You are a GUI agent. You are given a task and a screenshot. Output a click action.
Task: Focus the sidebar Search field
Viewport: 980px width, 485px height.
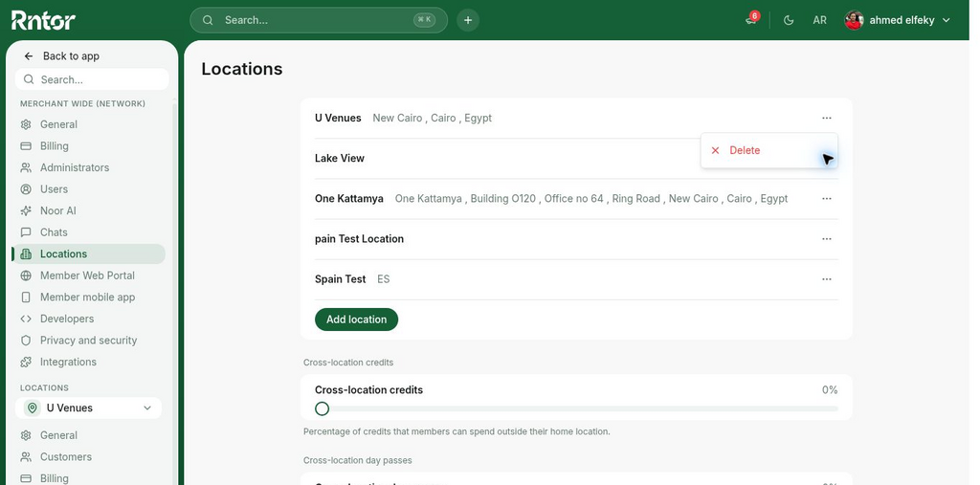[92, 79]
